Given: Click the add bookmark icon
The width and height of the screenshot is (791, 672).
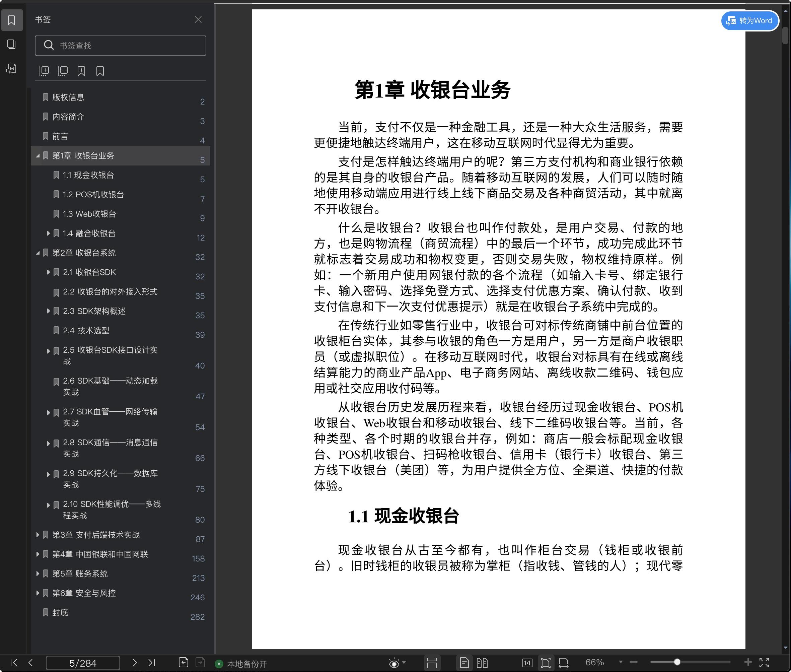Looking at the screenshot, I should pos(81,71).
